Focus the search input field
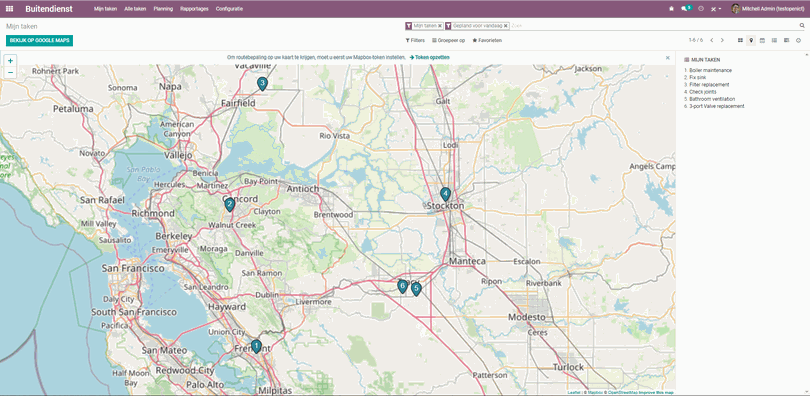 tap(653, 25)
